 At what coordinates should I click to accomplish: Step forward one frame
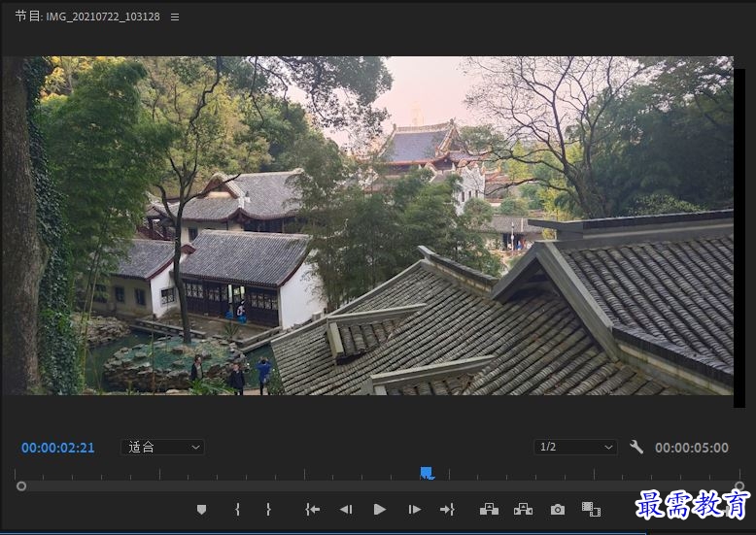[414, 510]
